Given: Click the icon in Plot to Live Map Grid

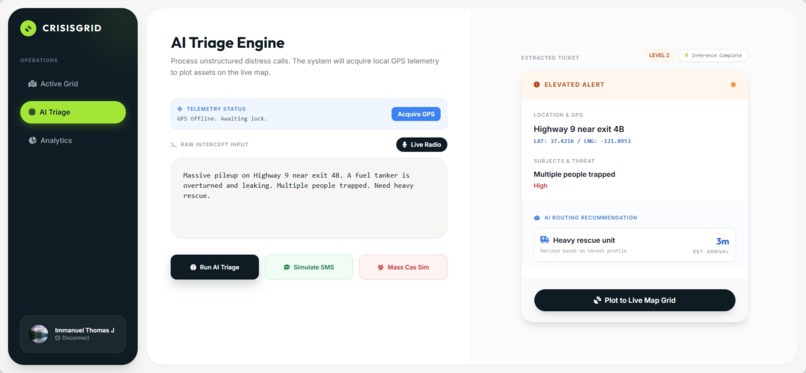Looking at the screenshot, I should pyautogui.click(x=597, y=301).
